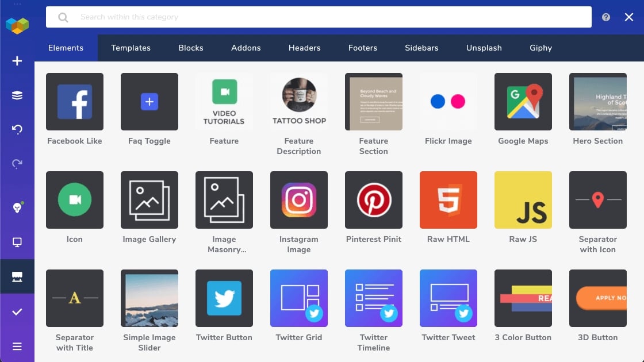Open the Giphy tab
The width and height of the screenshot is (644, 362).
[540, 48]
